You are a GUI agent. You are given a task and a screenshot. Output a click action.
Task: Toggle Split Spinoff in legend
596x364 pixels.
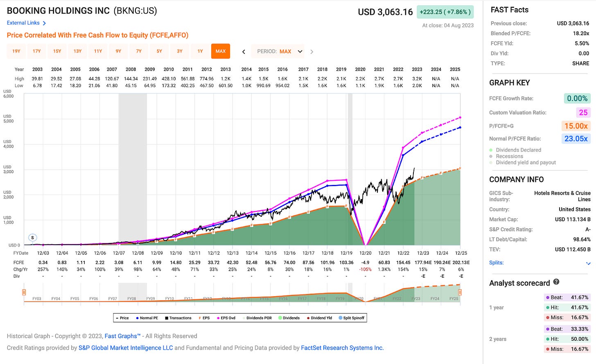point(352,318)
